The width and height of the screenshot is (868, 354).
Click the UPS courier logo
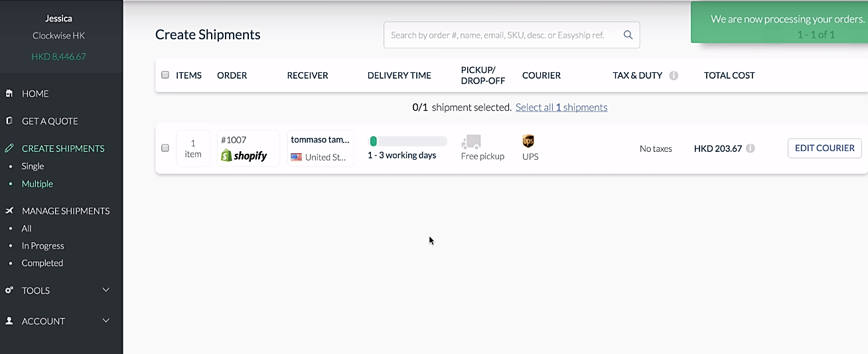(x=528, y=141)
